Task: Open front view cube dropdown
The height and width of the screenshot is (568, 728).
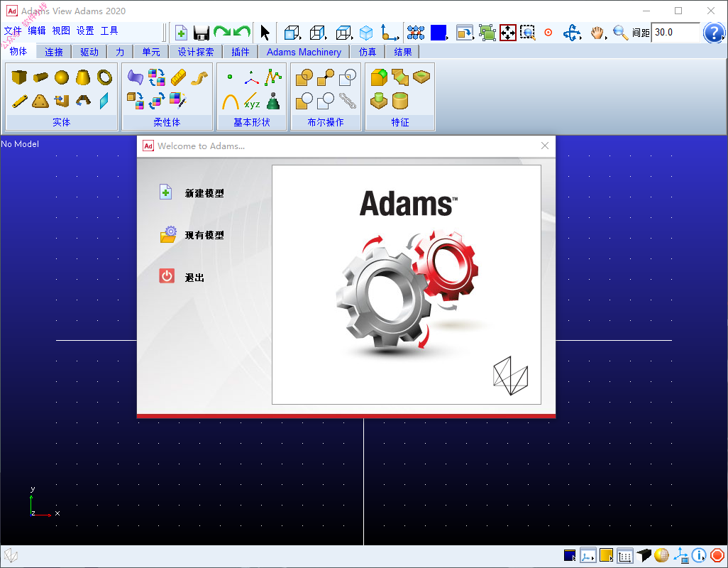Action: pyautogui.click(x=292, y=33)
